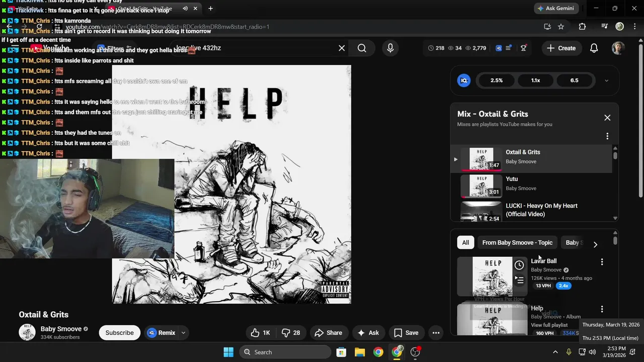Click the install app icon in address bar
Image resolution: width=644 pixels, height=362 pixels.
point(547,27)
